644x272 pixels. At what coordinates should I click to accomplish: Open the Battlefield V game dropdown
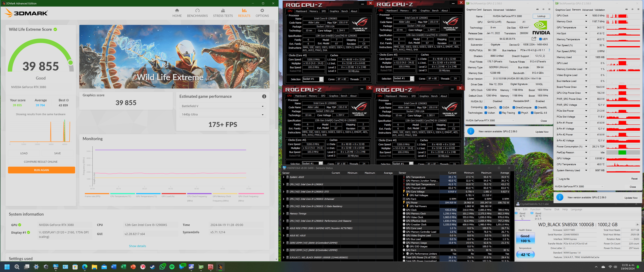[223, 106]
